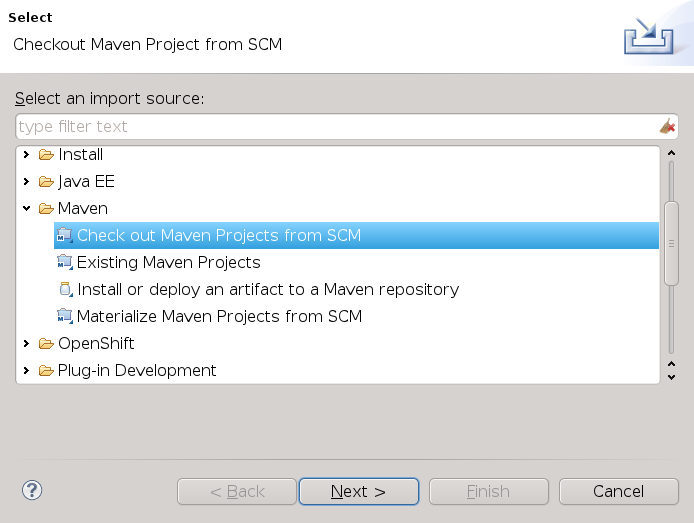Click the Check out Maven Projects icon
Viewport: 694px width, 523px height.
[65, 236]
